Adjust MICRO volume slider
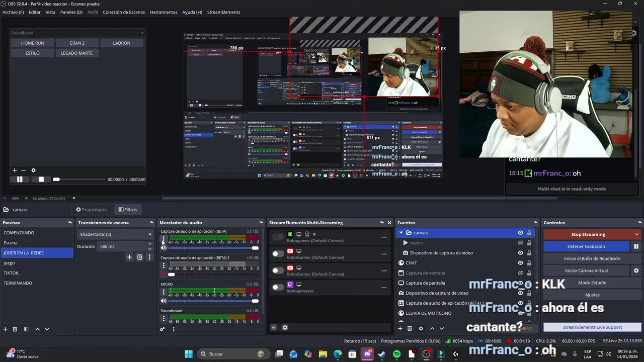This screenshot has height=362, width=644. (x=213, y=301)
